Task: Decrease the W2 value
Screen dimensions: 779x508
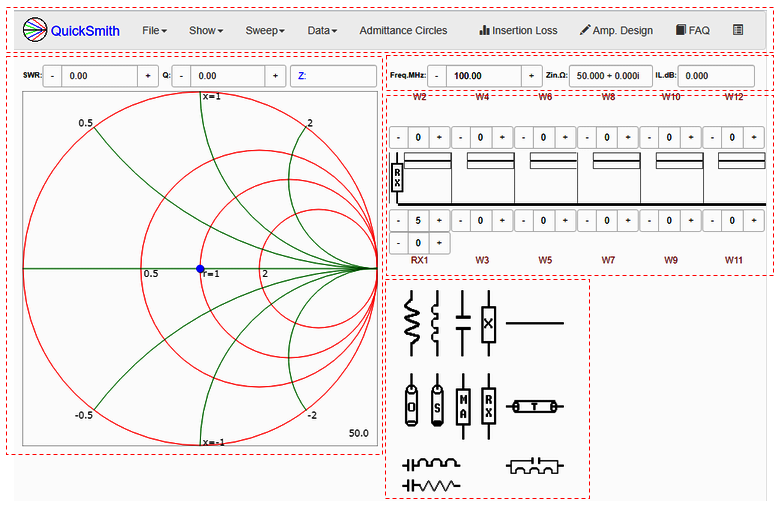Action: point(398,138)
